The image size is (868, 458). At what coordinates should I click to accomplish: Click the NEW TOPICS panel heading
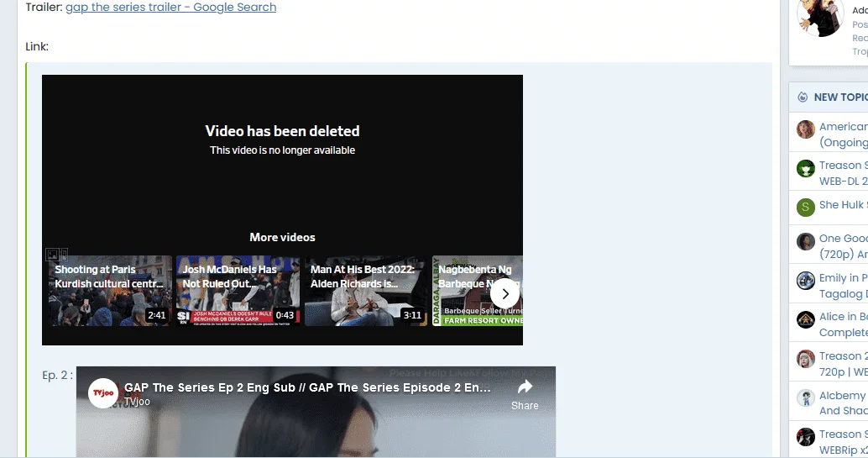pyautogui.click(x=840, y=97)
